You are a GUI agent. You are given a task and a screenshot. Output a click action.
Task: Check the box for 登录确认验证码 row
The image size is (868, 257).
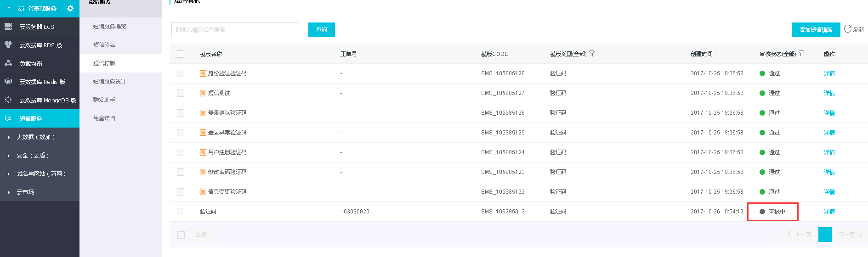pos(181,113)
